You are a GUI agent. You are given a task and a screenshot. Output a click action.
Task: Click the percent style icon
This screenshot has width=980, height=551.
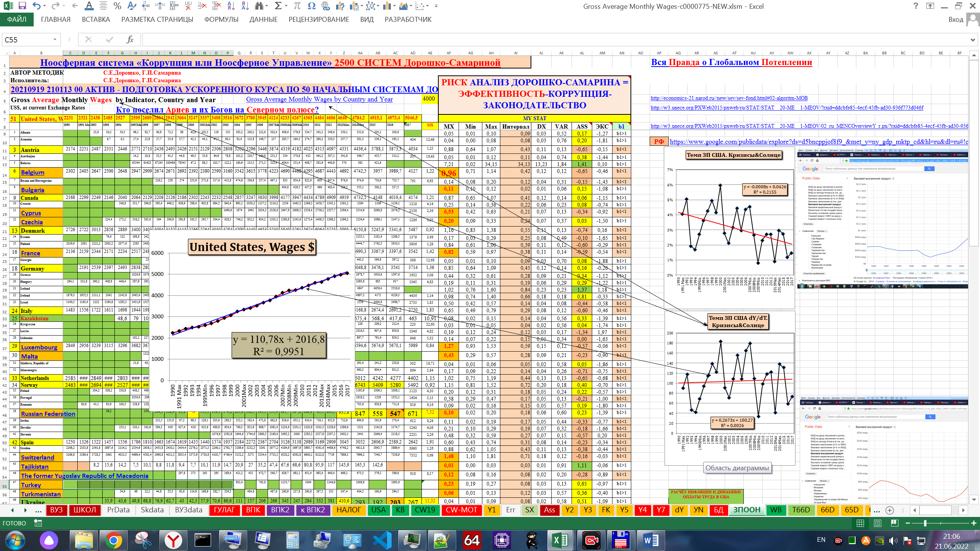point(117,6)
